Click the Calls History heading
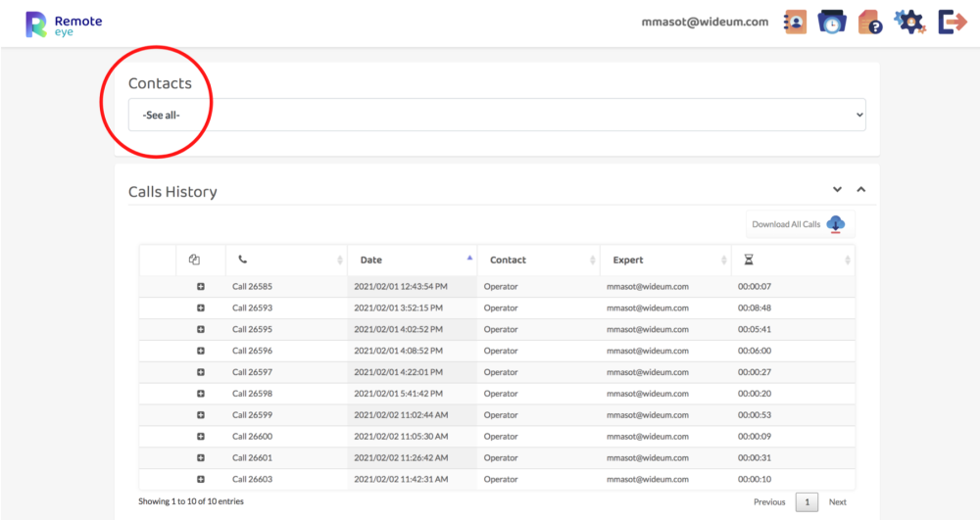Screen dimensions: 980x520 [172, 192]
